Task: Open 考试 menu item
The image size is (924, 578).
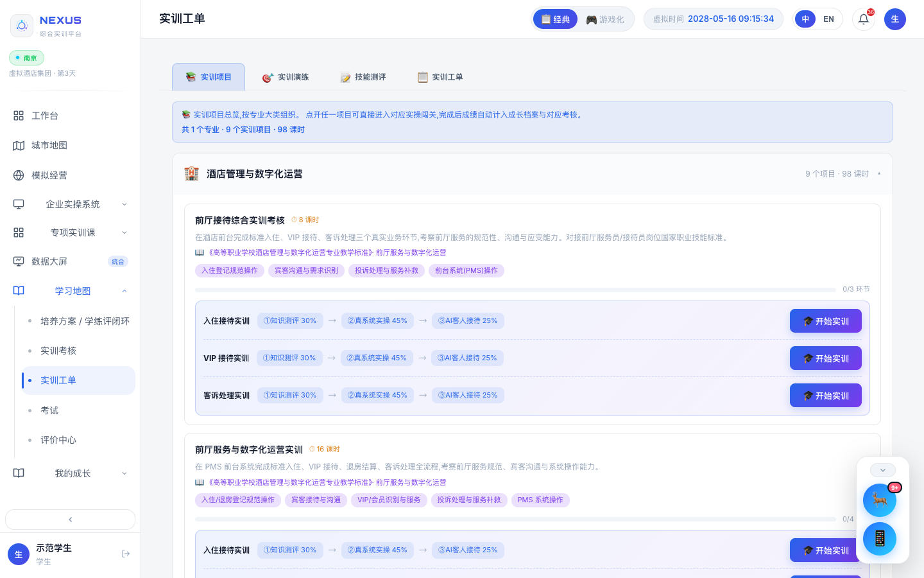Action: (x=78, y=410)
